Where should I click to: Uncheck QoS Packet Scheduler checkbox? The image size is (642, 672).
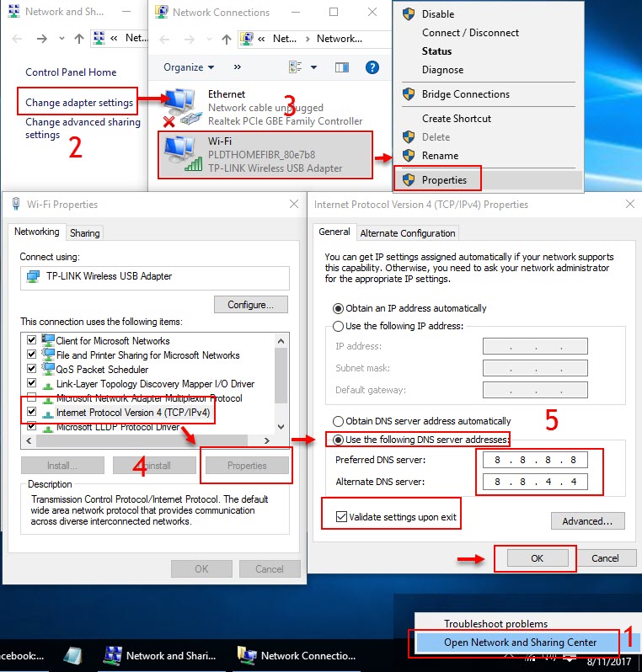tap(31, 369)
